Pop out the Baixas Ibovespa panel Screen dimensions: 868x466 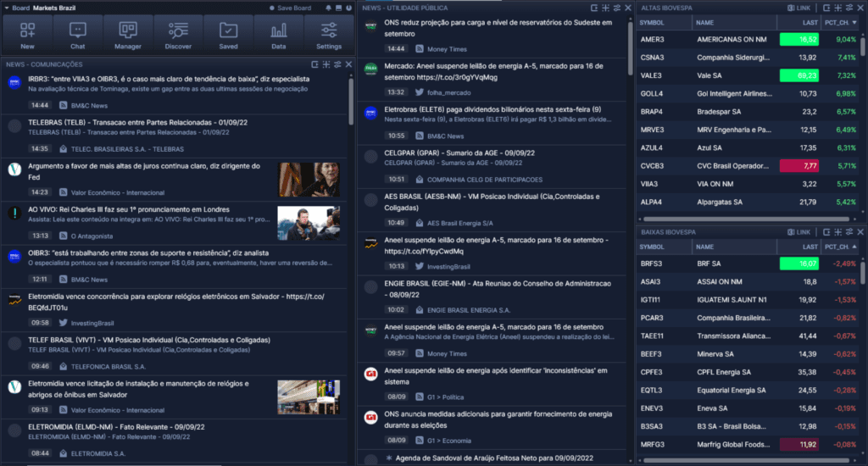(826, 232)
